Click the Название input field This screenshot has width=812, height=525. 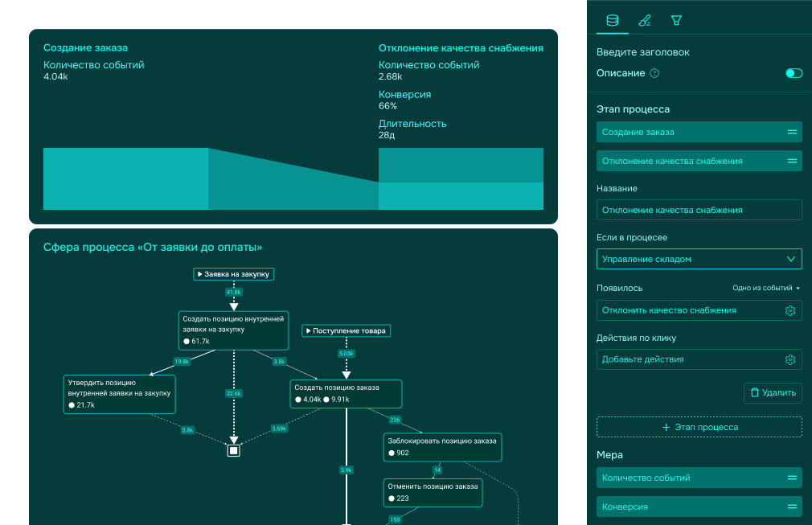click(699, 210)
